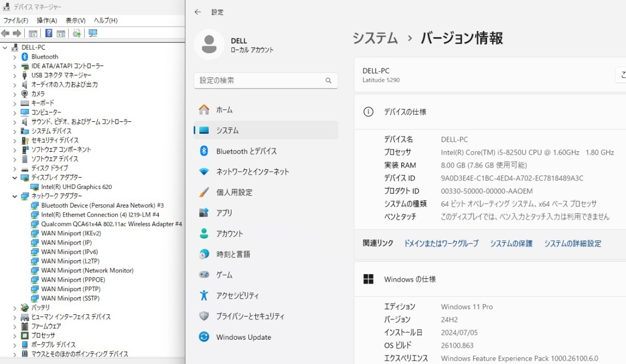Screen dimensions: 626x364
Task: Open ゲーム settings from the sidebar
Action: (225, 275)
